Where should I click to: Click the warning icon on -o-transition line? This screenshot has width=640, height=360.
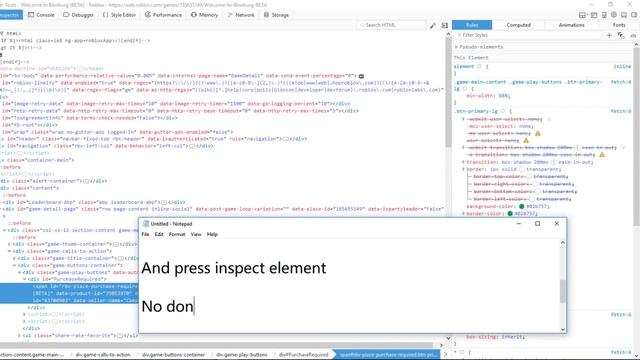coord(602,155)
